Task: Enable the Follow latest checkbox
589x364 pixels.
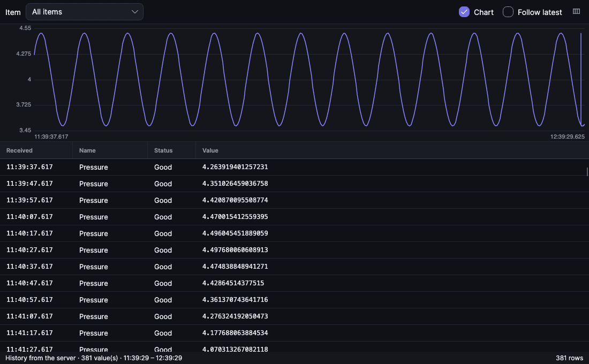Action: (508, 12)
